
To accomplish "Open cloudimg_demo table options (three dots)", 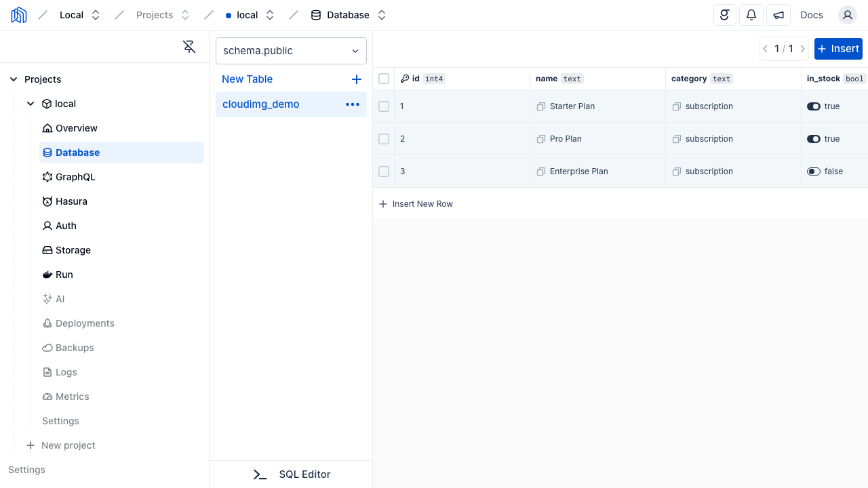I will [353, 104].
